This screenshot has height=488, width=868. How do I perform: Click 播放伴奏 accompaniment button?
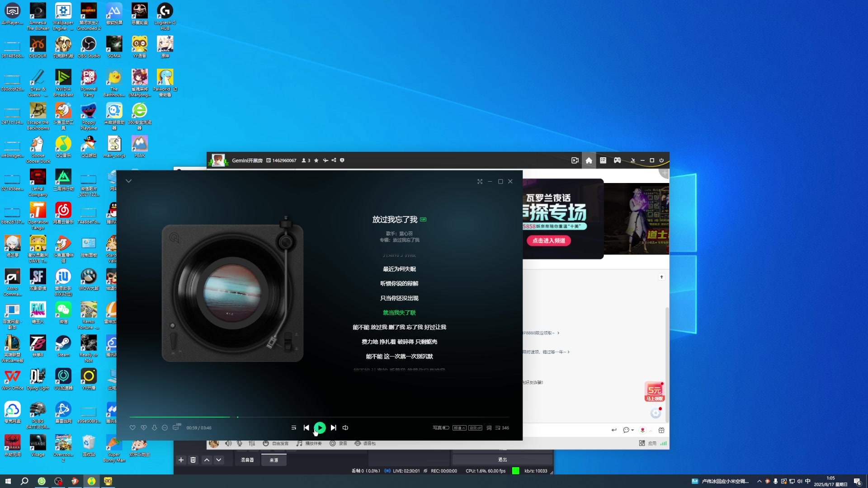coord(309,443)
